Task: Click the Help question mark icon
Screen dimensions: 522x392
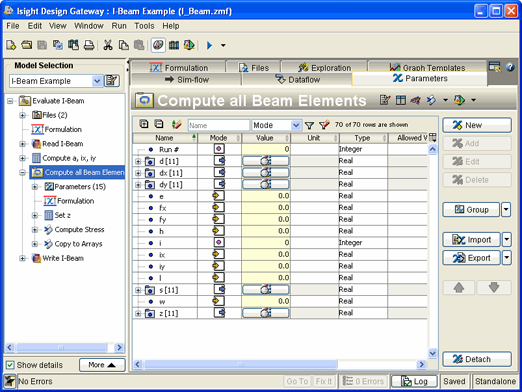Action: click(510, 67)
